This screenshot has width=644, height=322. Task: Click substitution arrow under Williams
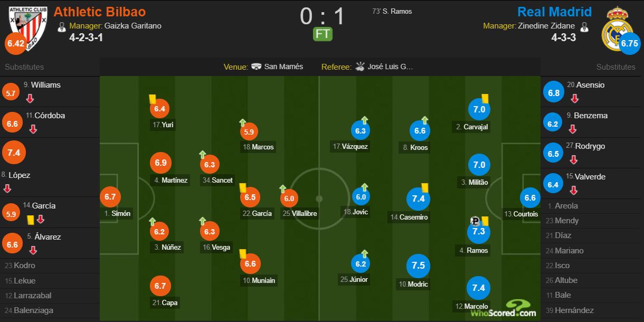[x=30, y=98]
